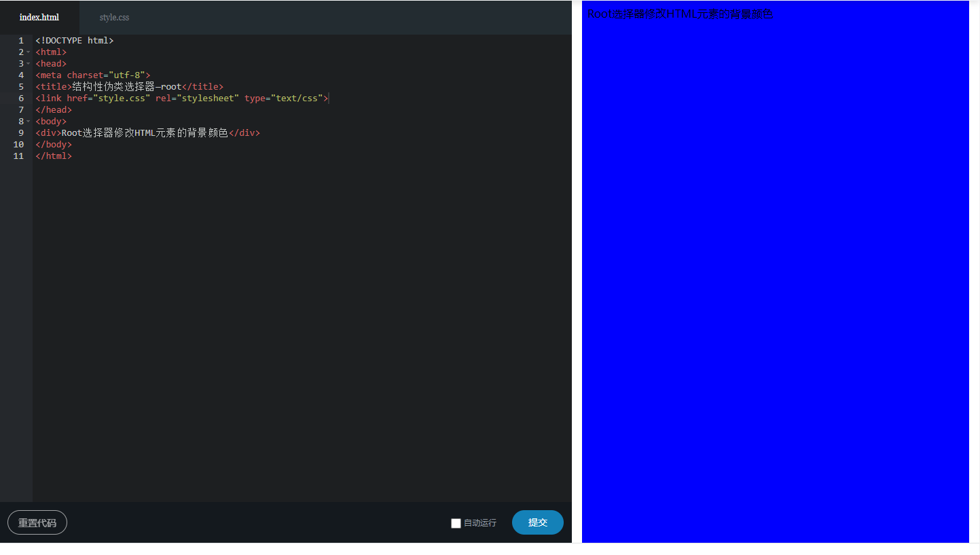Click the opening <head> tag on line 3
980x555 pixels.
(51, 64)
